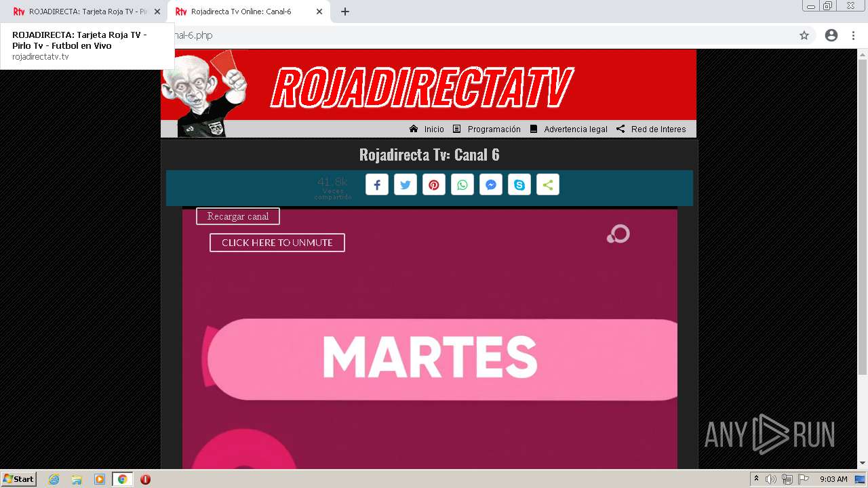Open the network tray icon
The width and height of the screenshot is (868, 488).
click(787, 479)
